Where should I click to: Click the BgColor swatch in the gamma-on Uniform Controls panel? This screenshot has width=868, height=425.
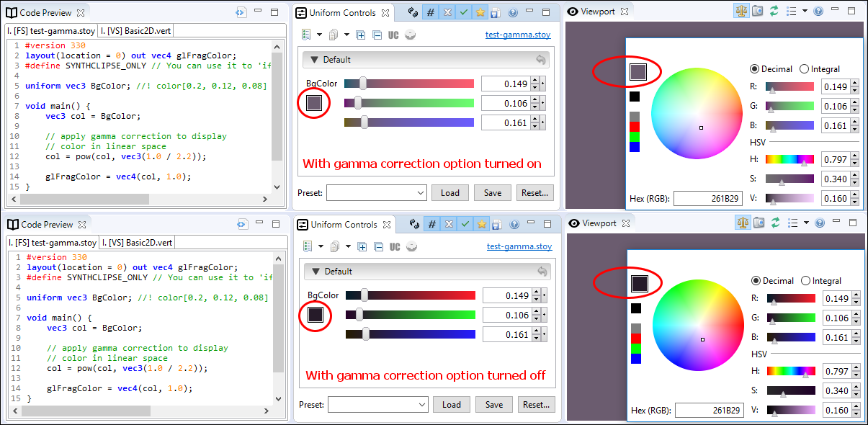313,103
